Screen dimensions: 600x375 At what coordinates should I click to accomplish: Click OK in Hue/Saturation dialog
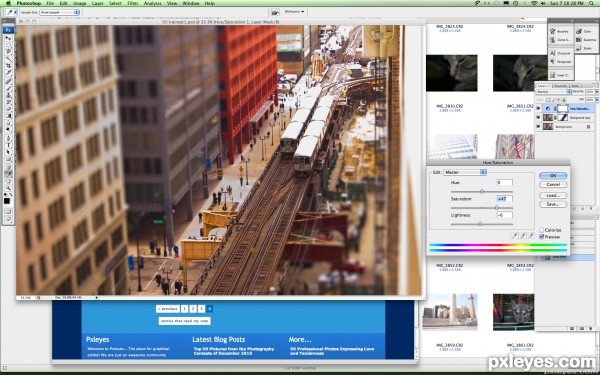pos(553,176)
